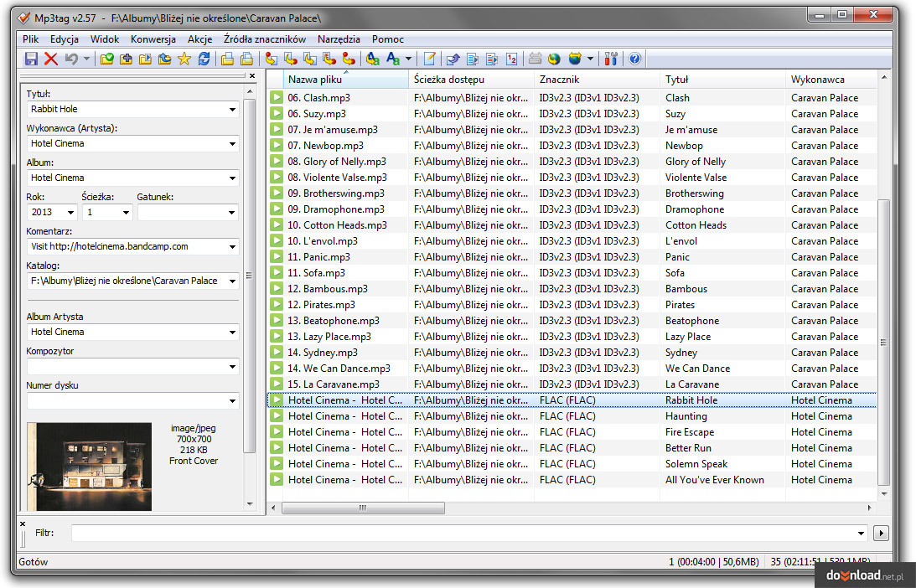Expand the tag sources dropdown arrow
The height and width of the screenshot is (588, 916).
tap(590, 59)
